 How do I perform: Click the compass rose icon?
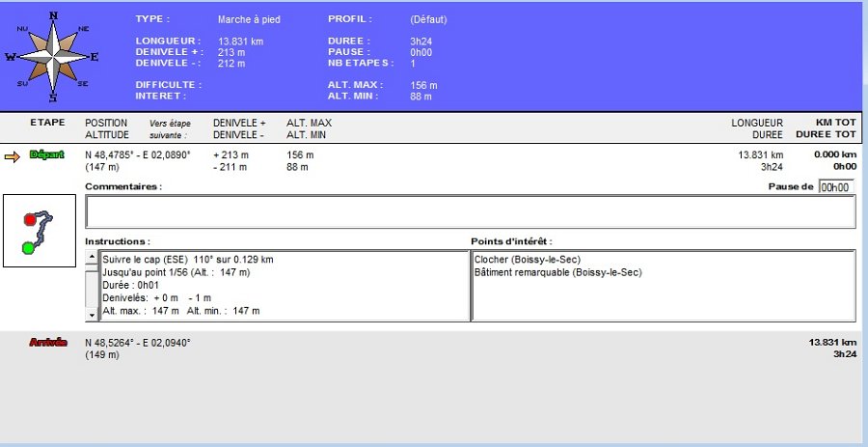point(52,57)
